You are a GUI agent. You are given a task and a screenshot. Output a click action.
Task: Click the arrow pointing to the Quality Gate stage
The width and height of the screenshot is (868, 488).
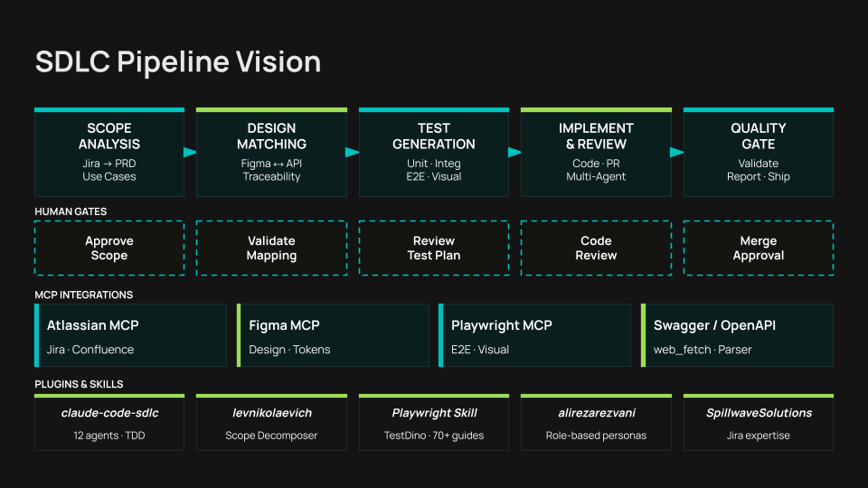(676, 152)
